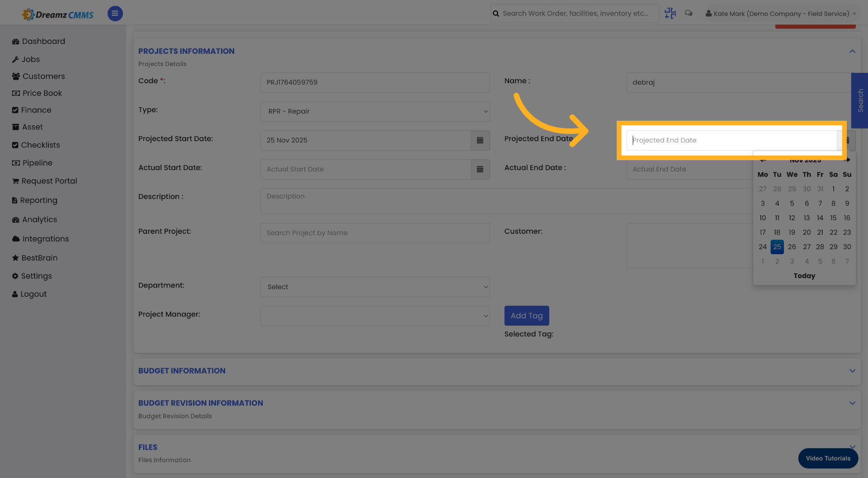This screenshot has width=868, height=478.
Task: Click the Code input field
Action: [x=375, y=82]
